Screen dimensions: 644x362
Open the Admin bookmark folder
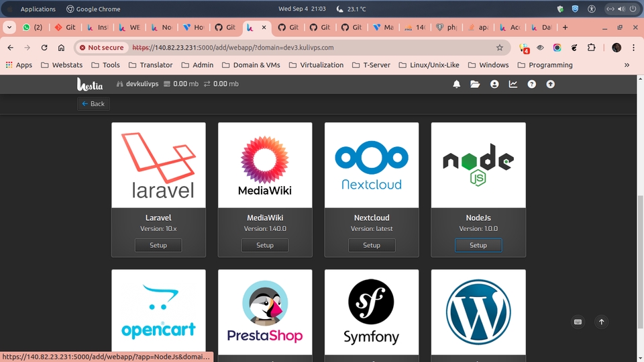pyautogui.click(x=197, y=65)
